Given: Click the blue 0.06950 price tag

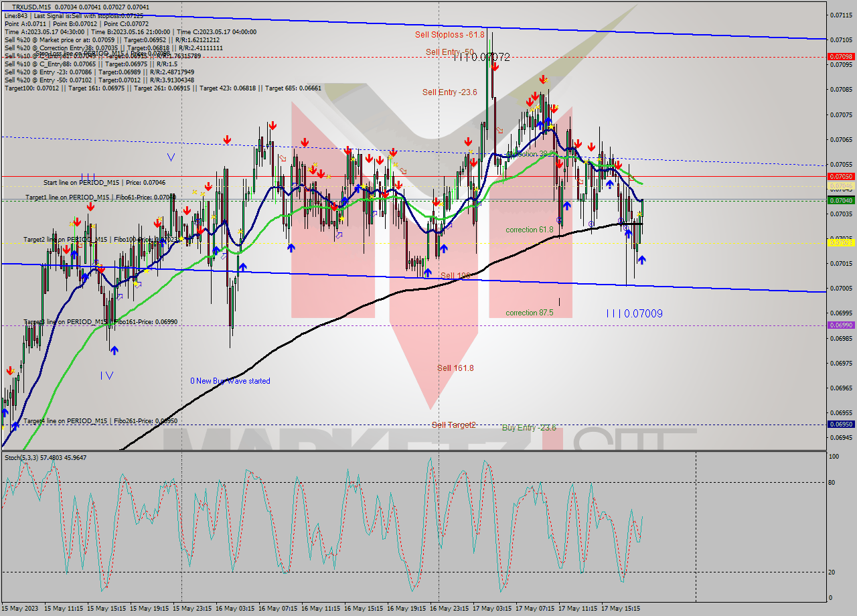Looking at the screenshot, I should pos(841,424).
